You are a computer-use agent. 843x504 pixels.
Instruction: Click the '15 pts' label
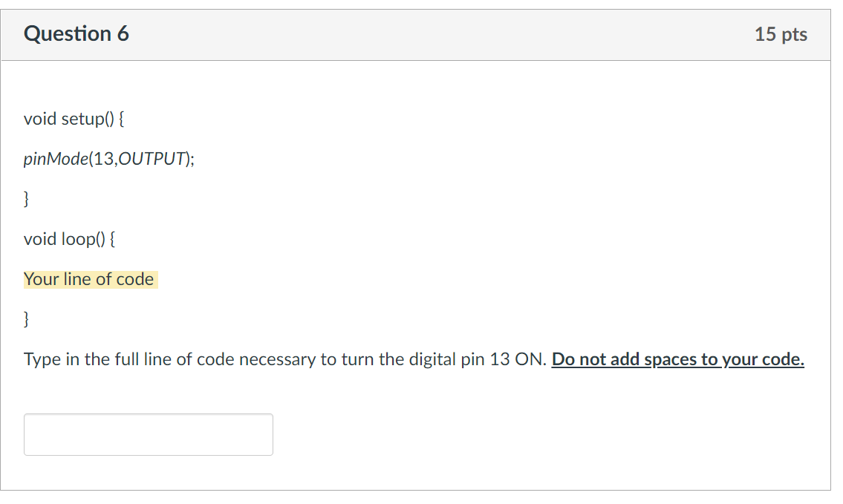[x=781, y=33]
